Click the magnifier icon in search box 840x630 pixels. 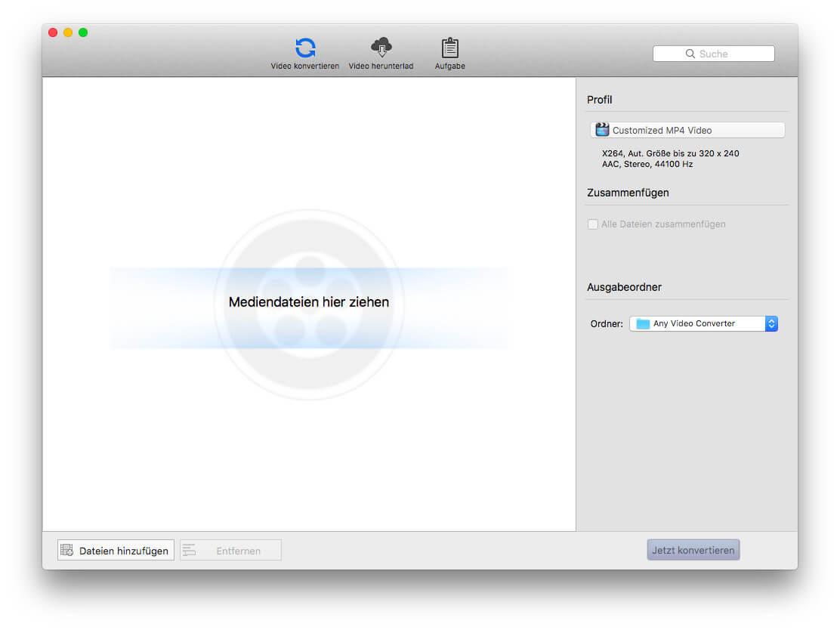(690, 54)
